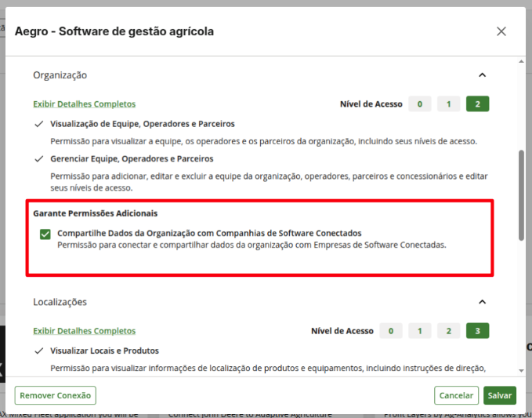
Task: Click Cancelar button
Action: pyautogui.click(x=456, y=395)
